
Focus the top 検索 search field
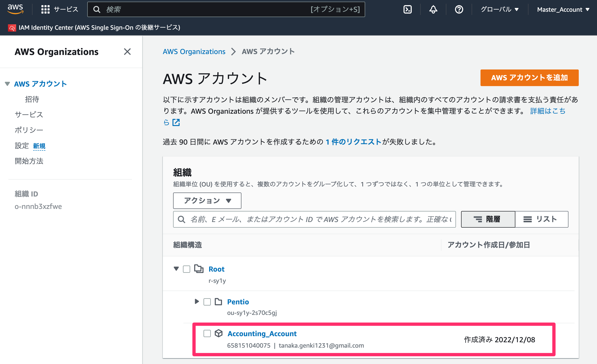[226, 9]
